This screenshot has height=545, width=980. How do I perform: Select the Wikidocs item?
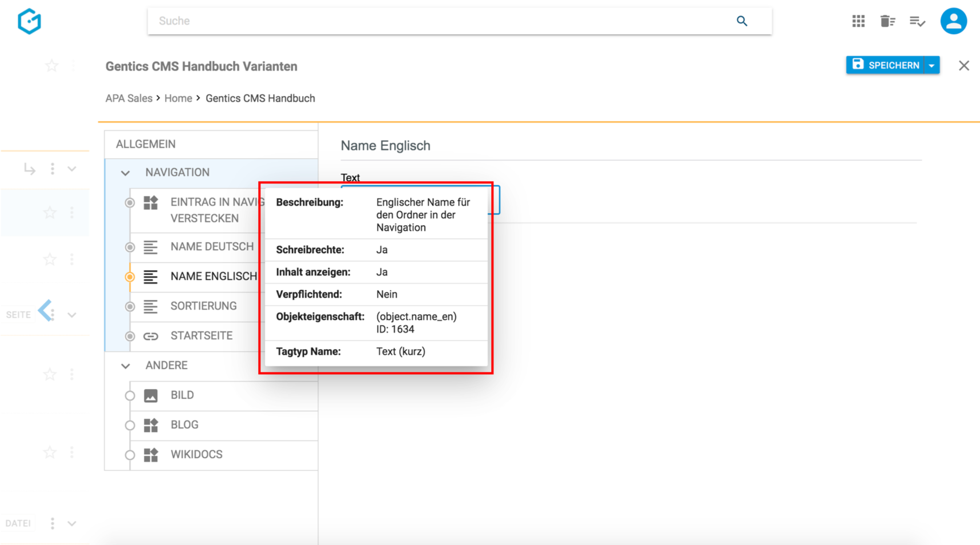point(224,455)
